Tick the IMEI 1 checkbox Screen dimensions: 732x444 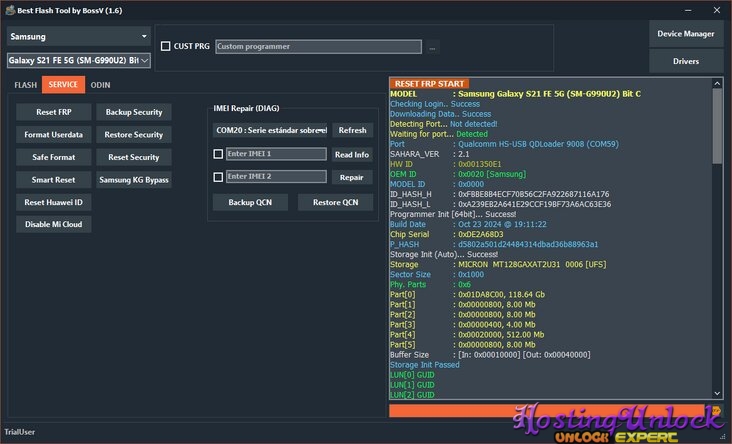(218, 154)
